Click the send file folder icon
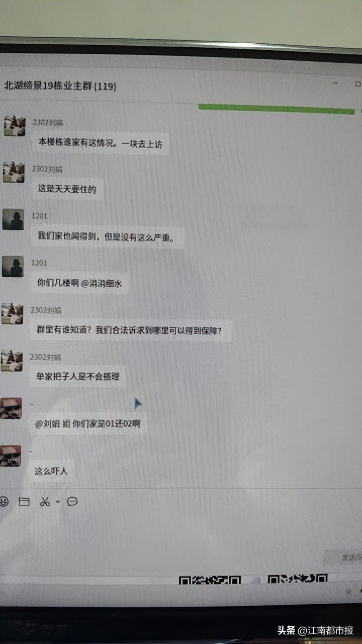 click(x=24, y=501)
